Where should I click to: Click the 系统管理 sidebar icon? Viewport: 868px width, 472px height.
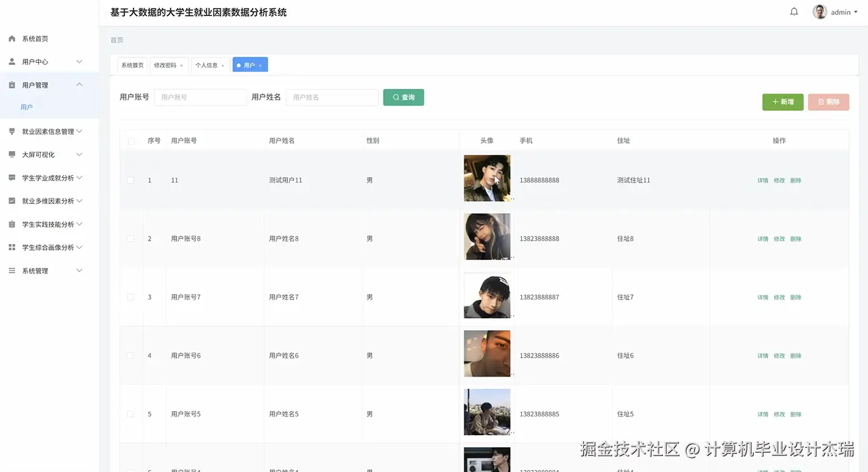[x=11, y=270]
